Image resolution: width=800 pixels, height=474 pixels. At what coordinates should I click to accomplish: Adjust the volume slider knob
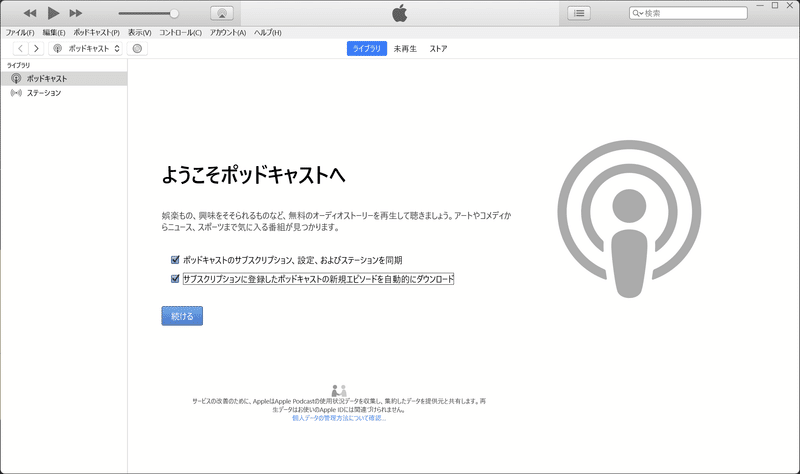pos(174,14)
